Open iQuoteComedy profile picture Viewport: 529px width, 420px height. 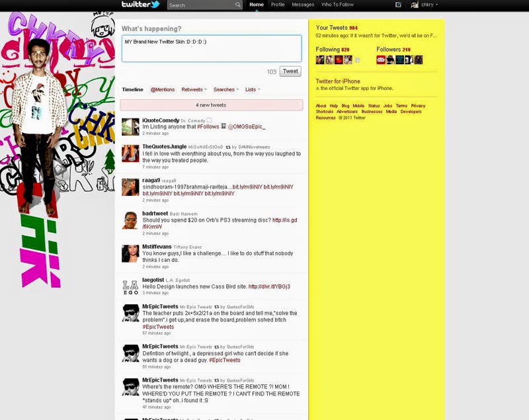click(130, 127)
